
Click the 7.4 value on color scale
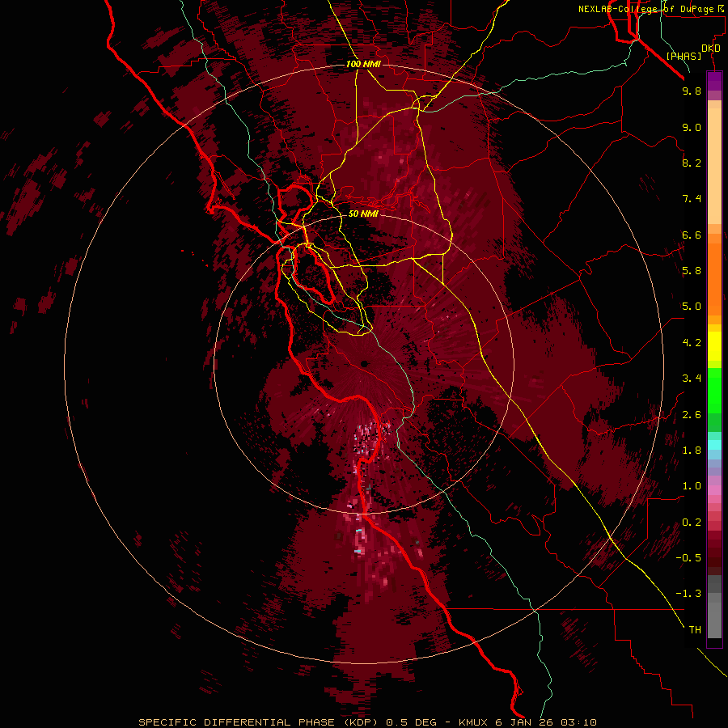pyautogui.click(x=692, y=199)
